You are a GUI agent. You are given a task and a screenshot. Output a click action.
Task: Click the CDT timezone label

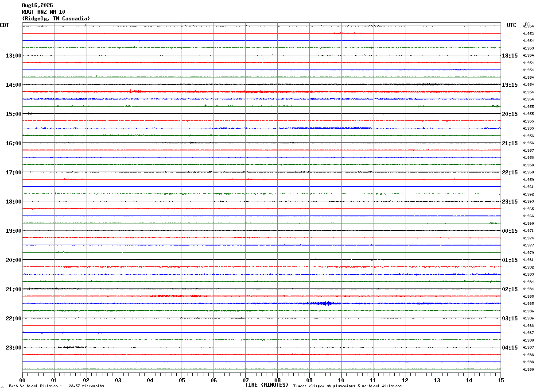point(4,25)
